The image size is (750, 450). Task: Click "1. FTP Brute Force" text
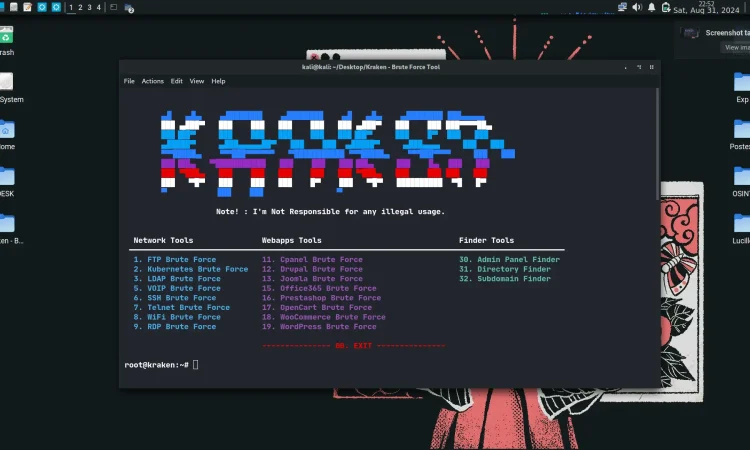pyautogui.click(x=175, y=260)
